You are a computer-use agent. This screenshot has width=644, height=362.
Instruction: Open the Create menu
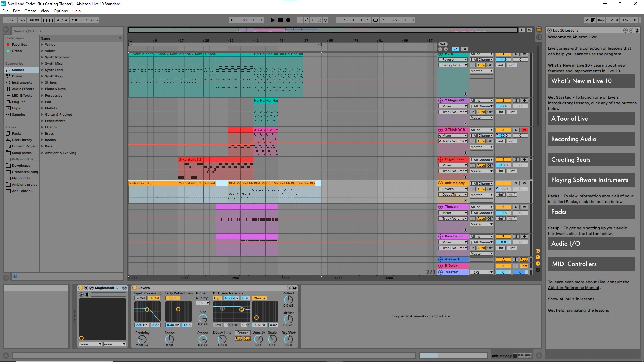click(30, 11)
